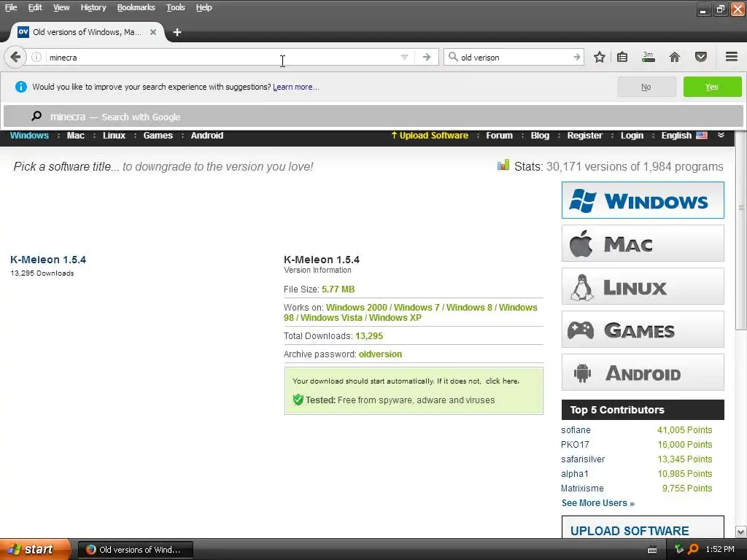Image resolution: width=747 pixels, height=560 pixels.
Task: Choose the Games controller category banner
Action: tap(643, 329)
